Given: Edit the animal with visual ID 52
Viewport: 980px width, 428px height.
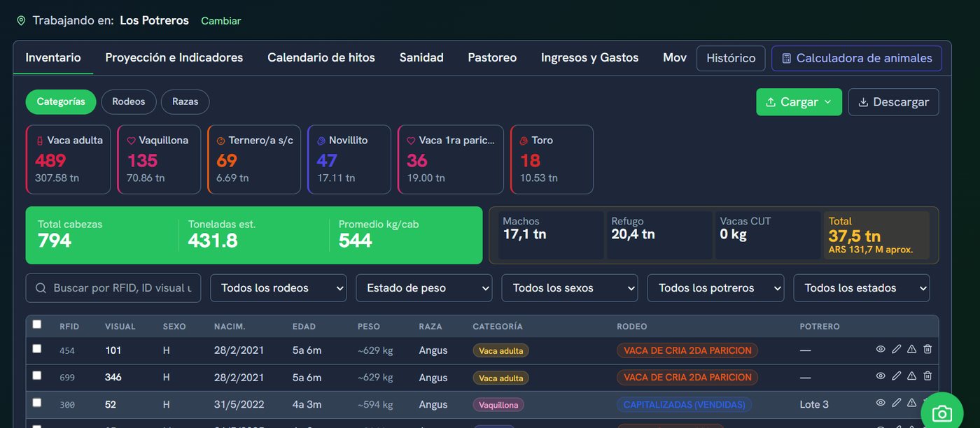Looking at the screenshot, I should tap(896, 403).
